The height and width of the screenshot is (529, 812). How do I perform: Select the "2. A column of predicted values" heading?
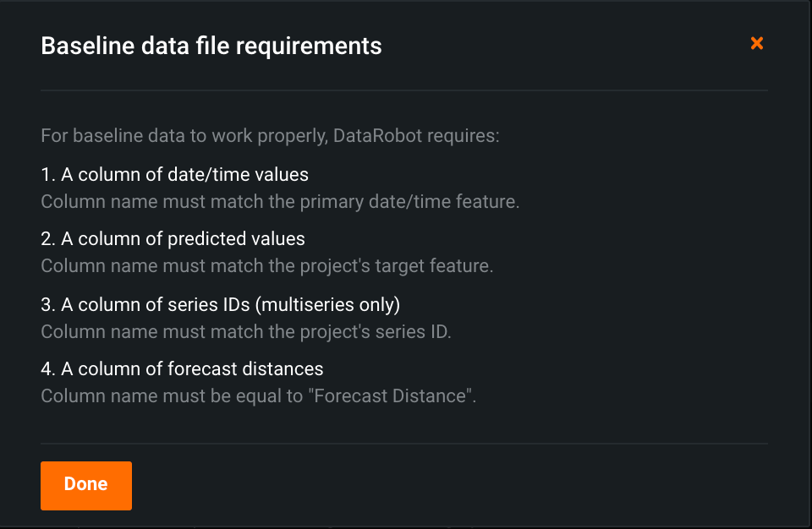[173, 239]
